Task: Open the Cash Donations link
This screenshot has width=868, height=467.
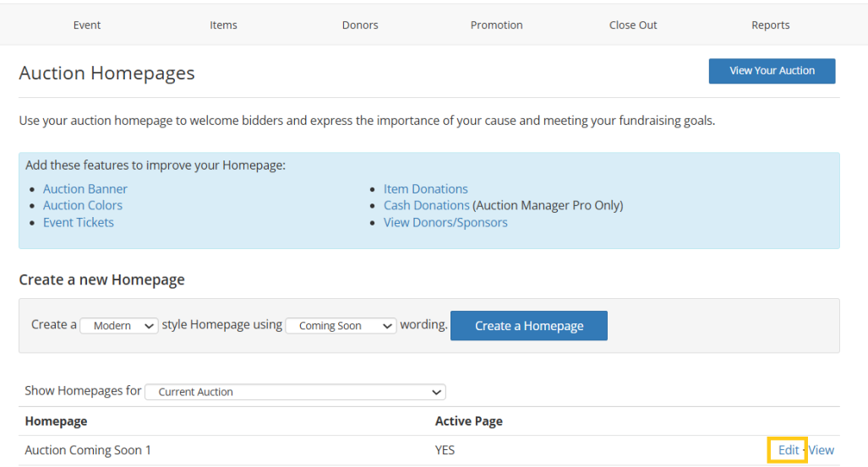Action: coord(426,205)
